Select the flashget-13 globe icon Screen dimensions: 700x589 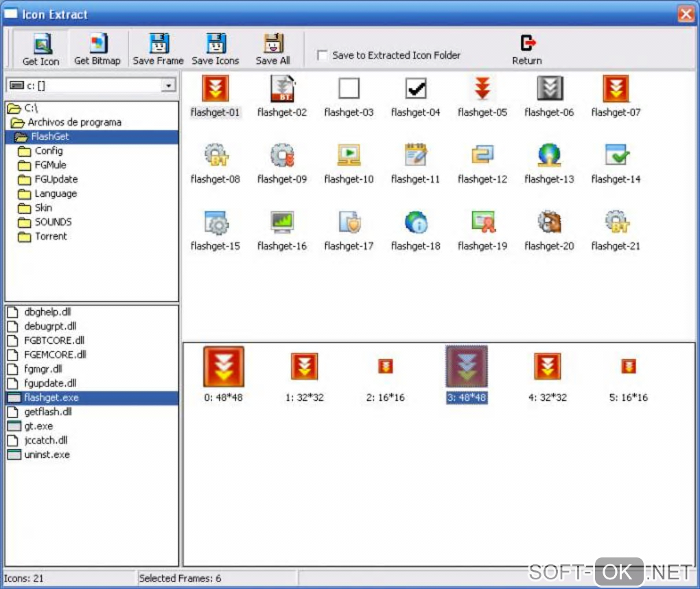point(549,163)
